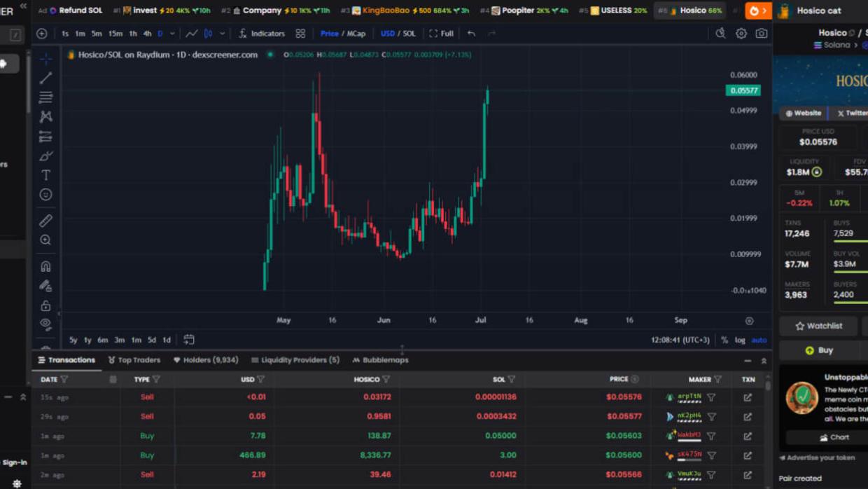Collapse the transactions panel chevron
The width and height of the screenshot is (868, 489).
[x=764, y=361]
